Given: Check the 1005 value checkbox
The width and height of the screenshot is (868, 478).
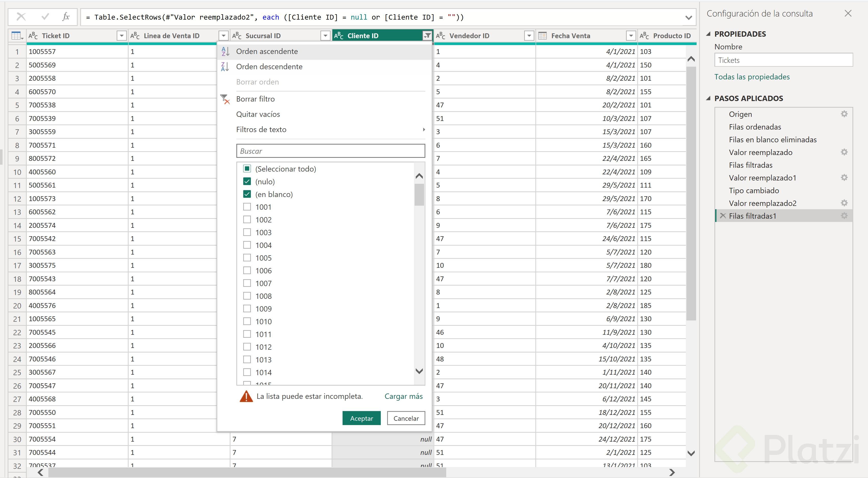Looking at the screenshot, I should coord(247,258).
